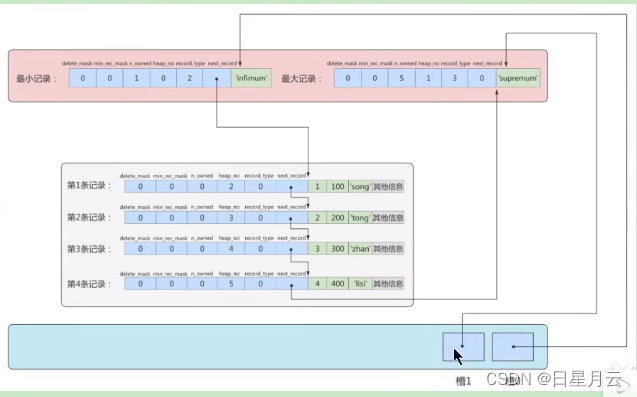Click the n_owned value 5 in the supremum record
Viewport: 637px width, 397px height.
point(401,78)
